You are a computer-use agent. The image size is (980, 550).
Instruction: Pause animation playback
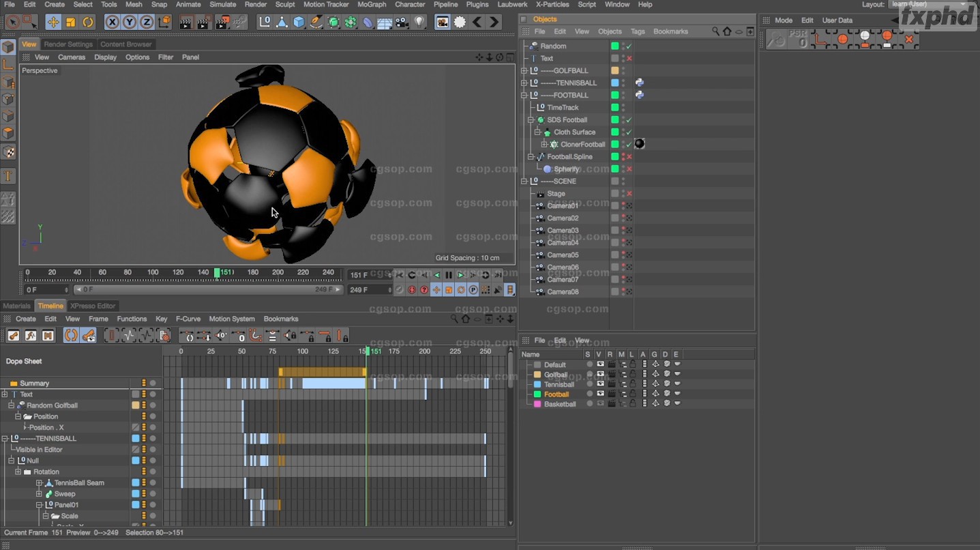coord(448,275)
